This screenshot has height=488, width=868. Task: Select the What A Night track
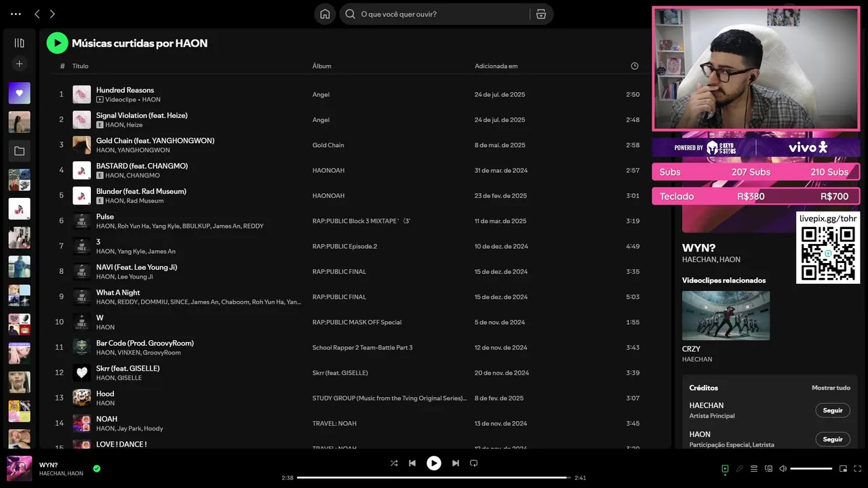(x=118, y=292)
